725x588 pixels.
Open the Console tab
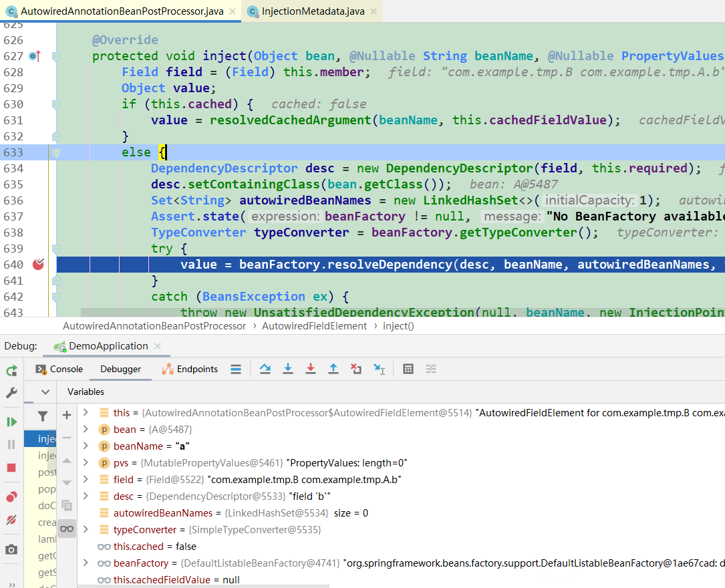59,369
